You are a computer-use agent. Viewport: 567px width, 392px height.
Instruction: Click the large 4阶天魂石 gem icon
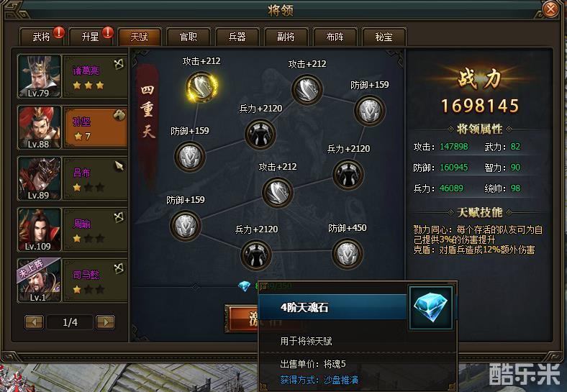430,308
